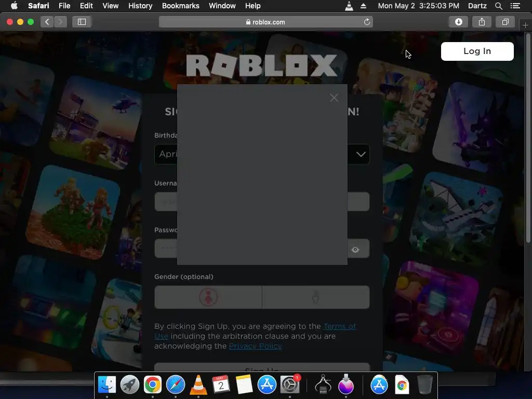Click the purple DJ game thumbnail

(434, 309)
